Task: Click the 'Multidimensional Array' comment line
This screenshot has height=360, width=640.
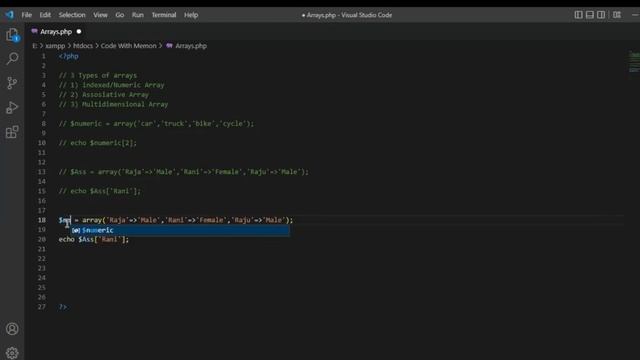Action: coord(113,104)
